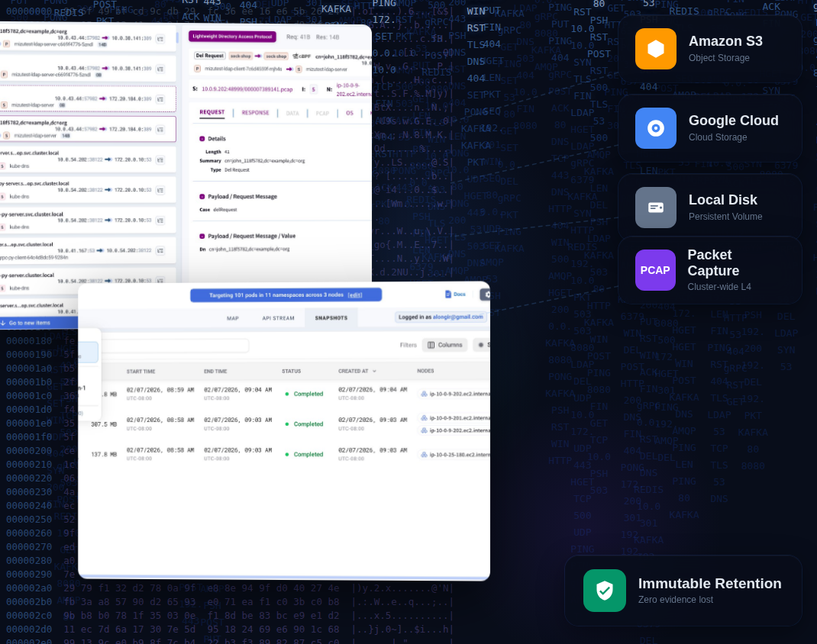Viewport: 817px width, 644px height.
Task: Collapse the Payload / Request Message section
Action: coord(202,197)
